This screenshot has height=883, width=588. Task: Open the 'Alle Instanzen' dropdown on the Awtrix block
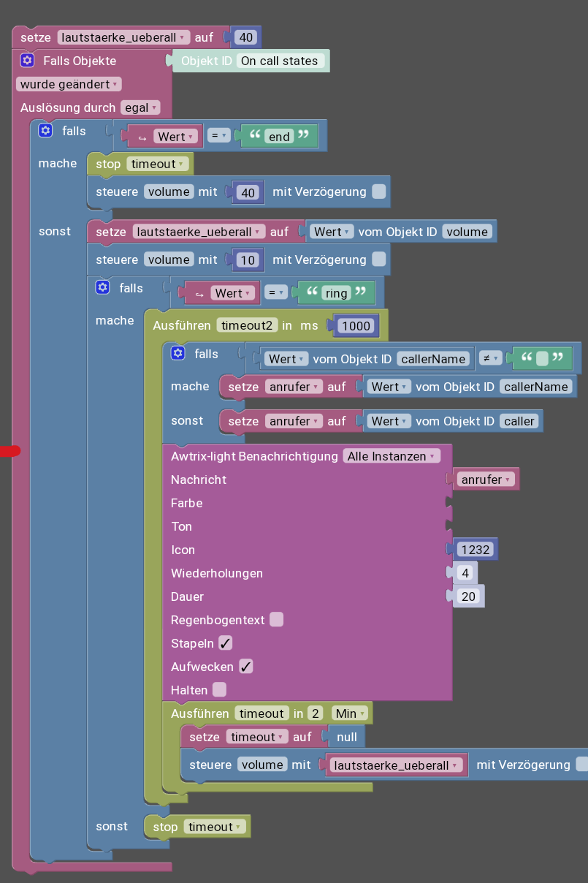click(390, 455)
